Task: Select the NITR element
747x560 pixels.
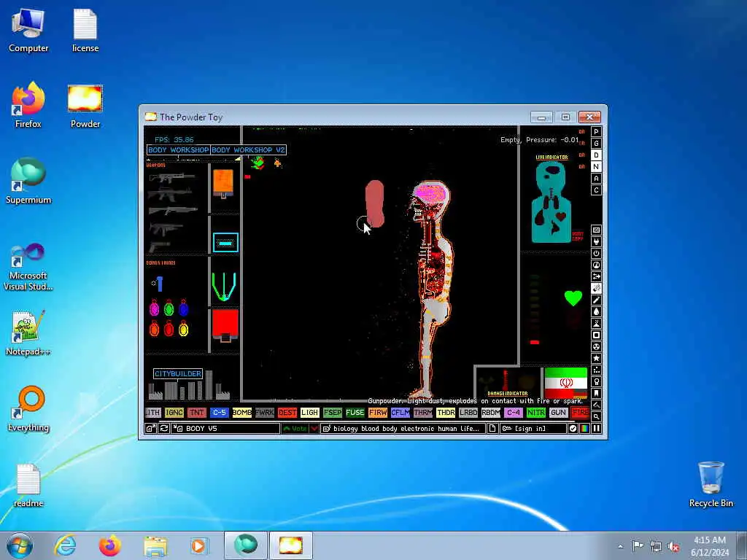Action: tap(536, 413)
